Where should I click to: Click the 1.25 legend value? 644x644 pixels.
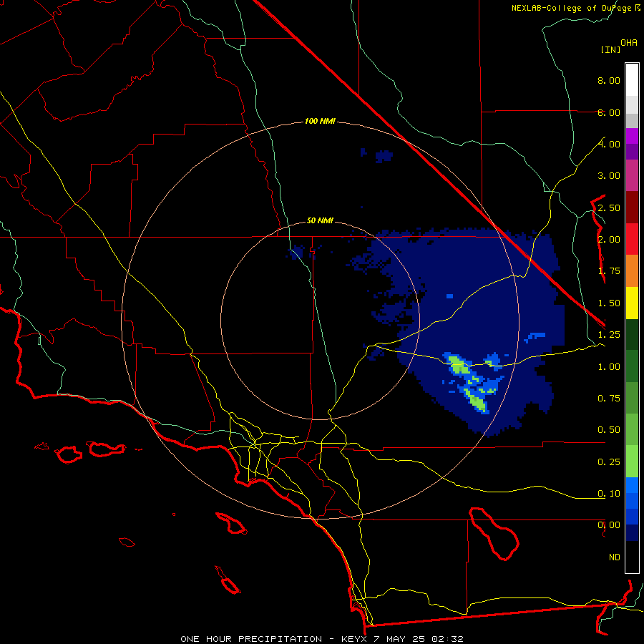[609, 335]
